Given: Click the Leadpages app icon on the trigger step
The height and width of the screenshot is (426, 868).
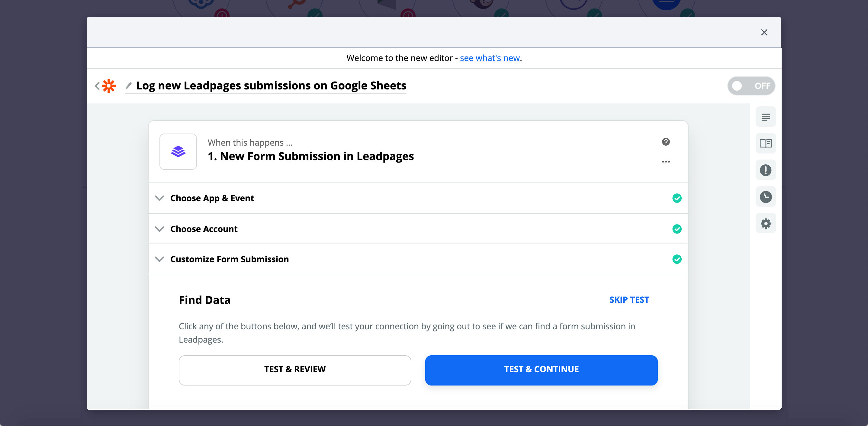Looking at the screenshot, I should click(x=178, y=152).
